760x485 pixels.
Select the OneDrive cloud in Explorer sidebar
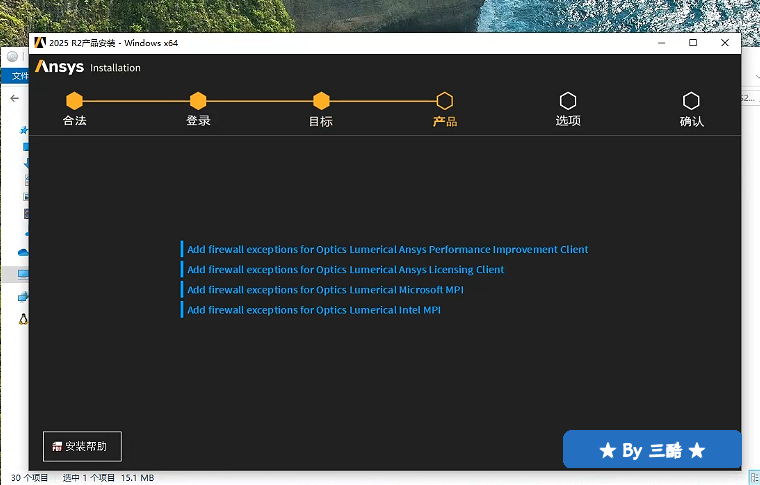(x=23, y=252)
